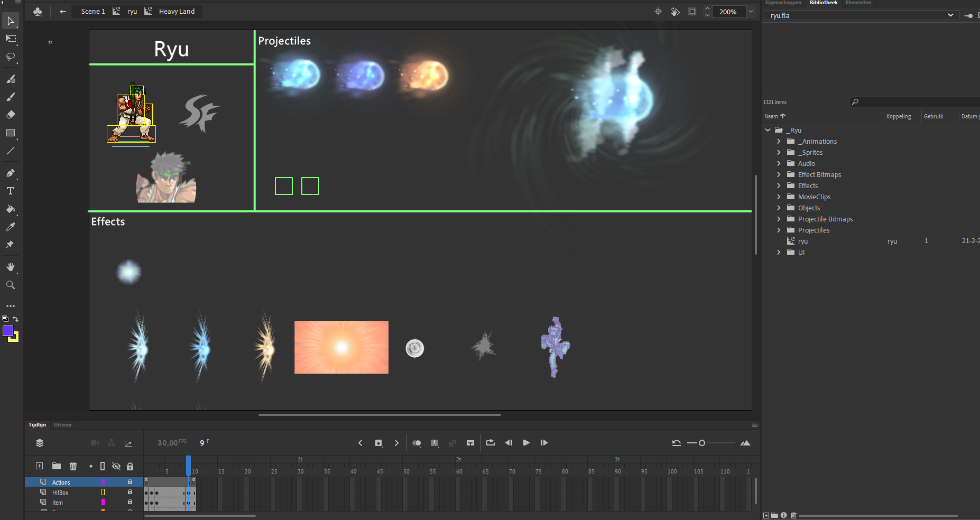Select the Eyedropper tool
Viewport: 980px width, 520px height.
click(11, 227)
